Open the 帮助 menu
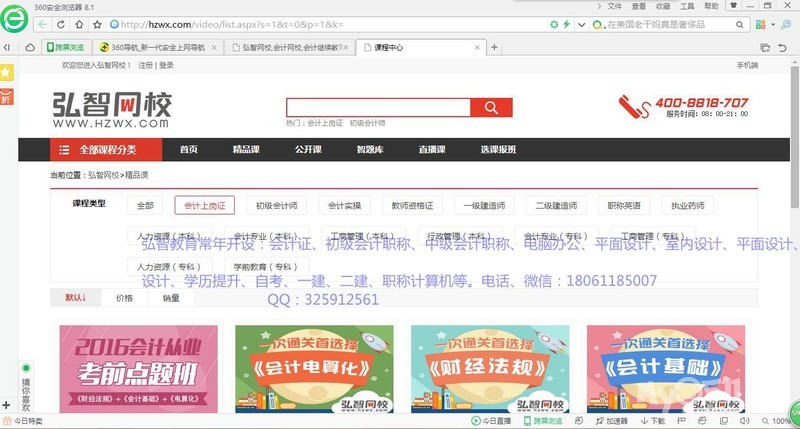The width and height of the screenshot is (800, 429). [711, 7]
